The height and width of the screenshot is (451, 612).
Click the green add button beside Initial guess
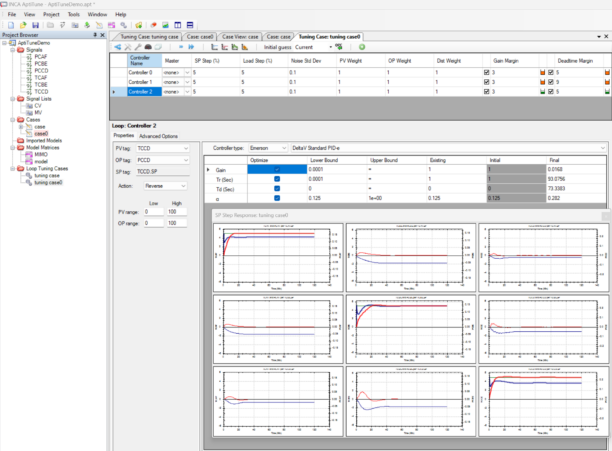pyautogui.click(x=361, y=46)
